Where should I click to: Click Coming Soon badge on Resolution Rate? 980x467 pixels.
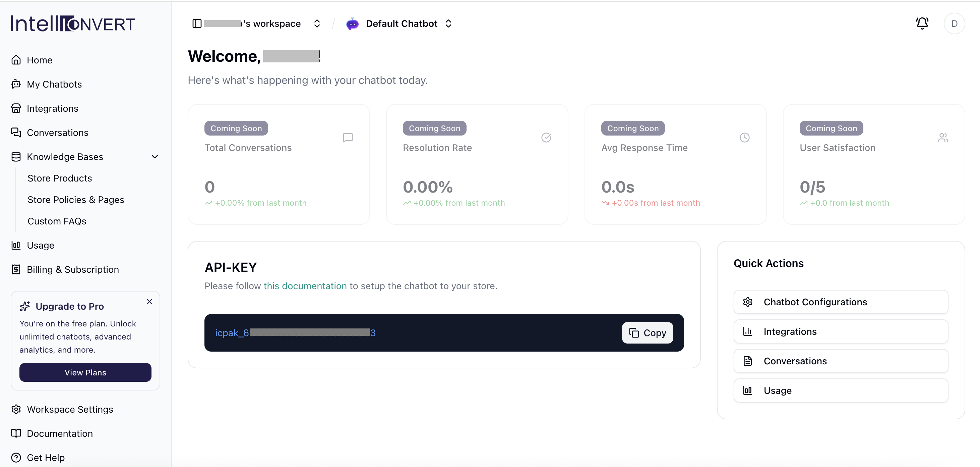pyautogui.click(x=434, y=128)
